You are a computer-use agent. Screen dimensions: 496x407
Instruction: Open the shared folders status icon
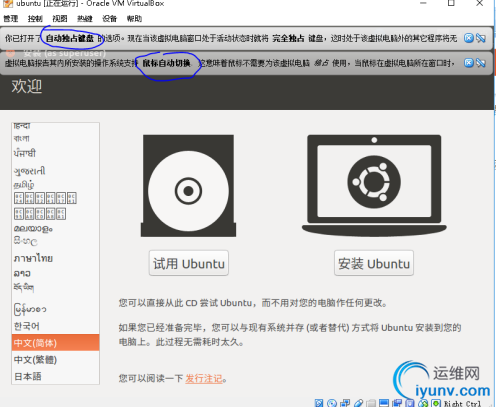coord(371,403)
